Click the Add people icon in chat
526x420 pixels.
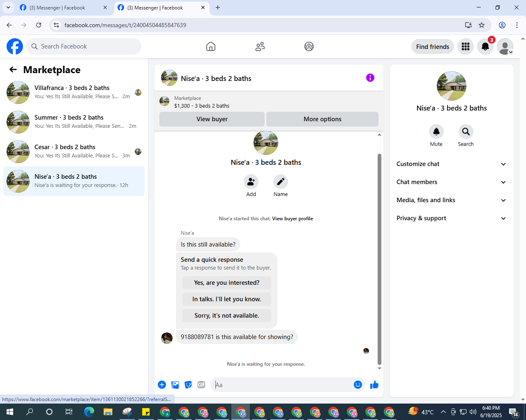click(251, 182)
